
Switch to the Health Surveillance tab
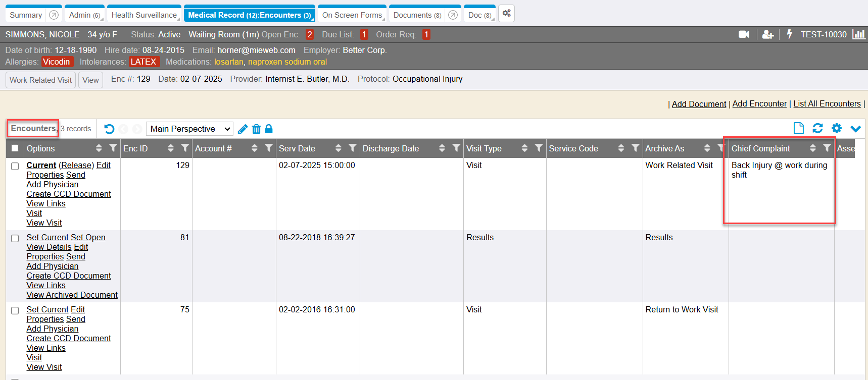click(x=144, y=15)
